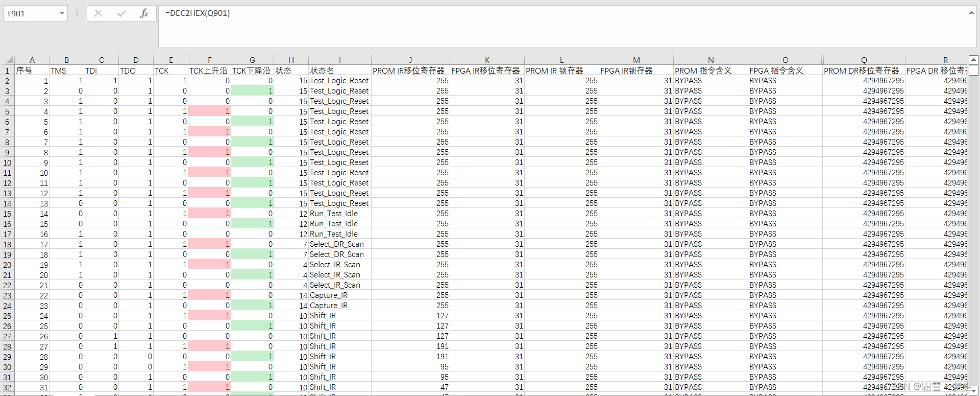980x396 pixels.
Task: Click serial number 20 in column A
Action: click(x=32, y=275)
